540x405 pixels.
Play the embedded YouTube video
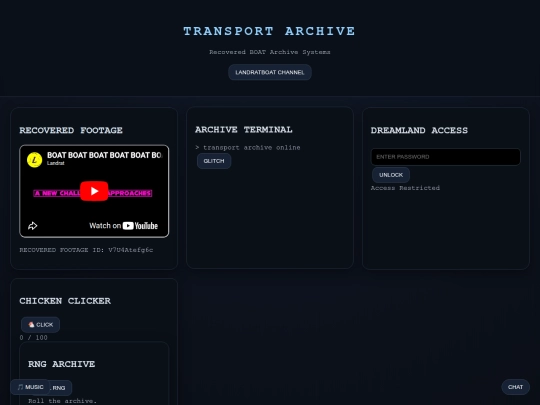94,191
